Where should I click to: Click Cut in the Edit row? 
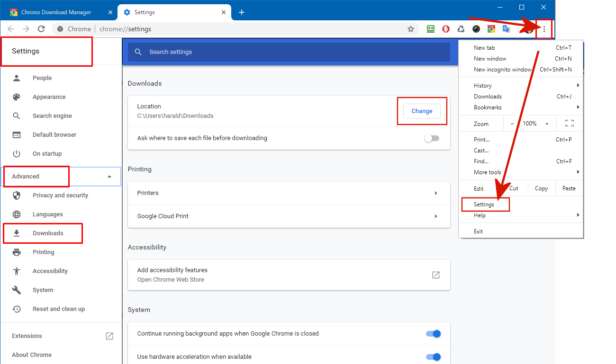(514, 188)
